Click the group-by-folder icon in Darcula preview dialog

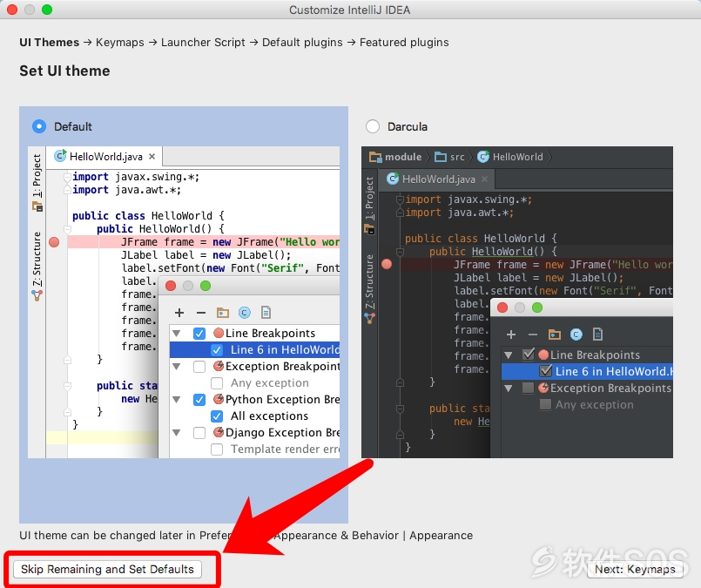tap(555, 335)
